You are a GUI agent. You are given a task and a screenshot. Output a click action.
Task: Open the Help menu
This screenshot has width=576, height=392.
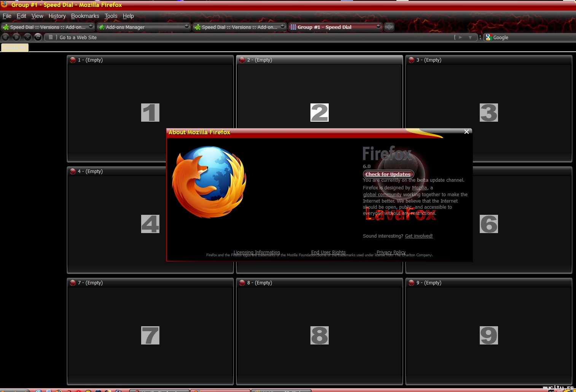pos(128,16)
